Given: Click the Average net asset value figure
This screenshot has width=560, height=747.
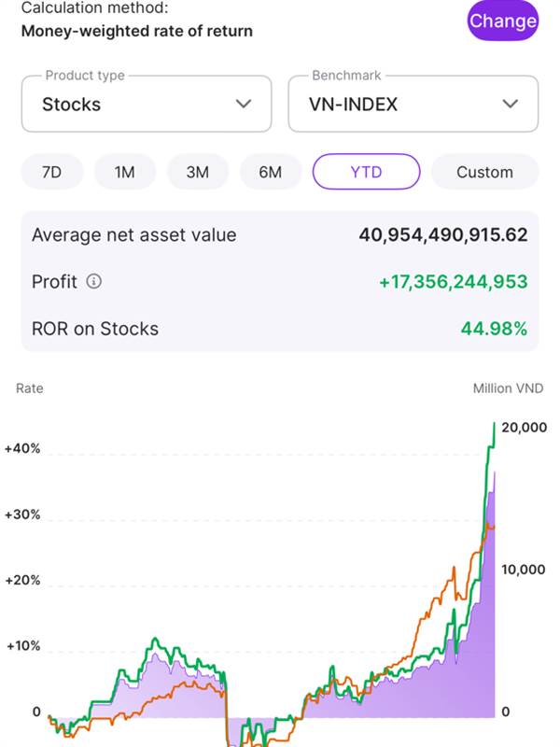Looking at the screenshot, I should pyautogui.click(x=443, y=235).
